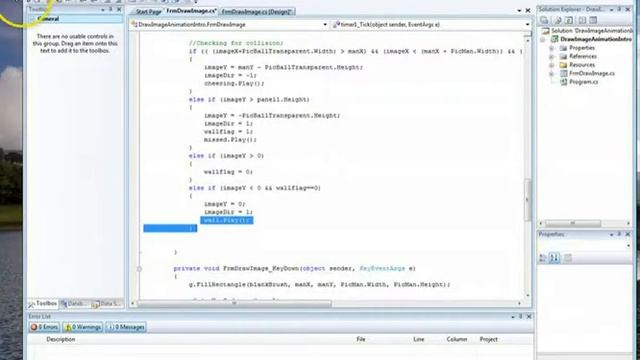
Task: Open the active files dropdown arrow in editor tab bar
Action: click(519, 11)
